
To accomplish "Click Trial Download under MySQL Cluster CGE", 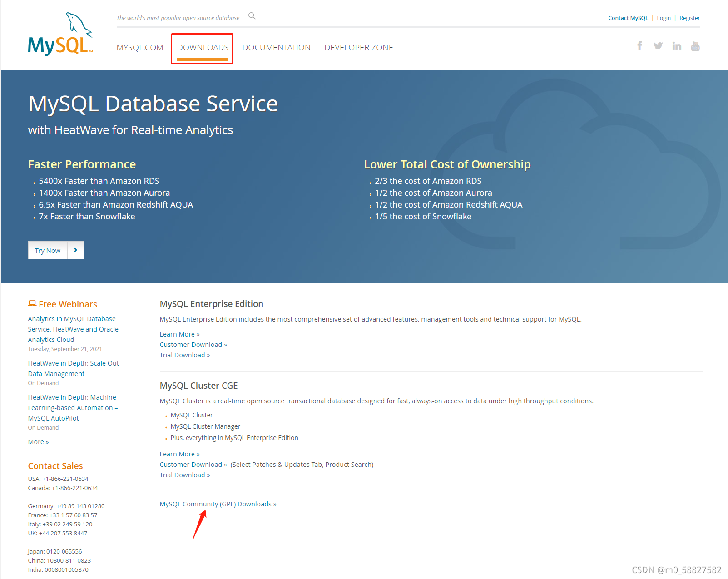I will click(185, 475).
